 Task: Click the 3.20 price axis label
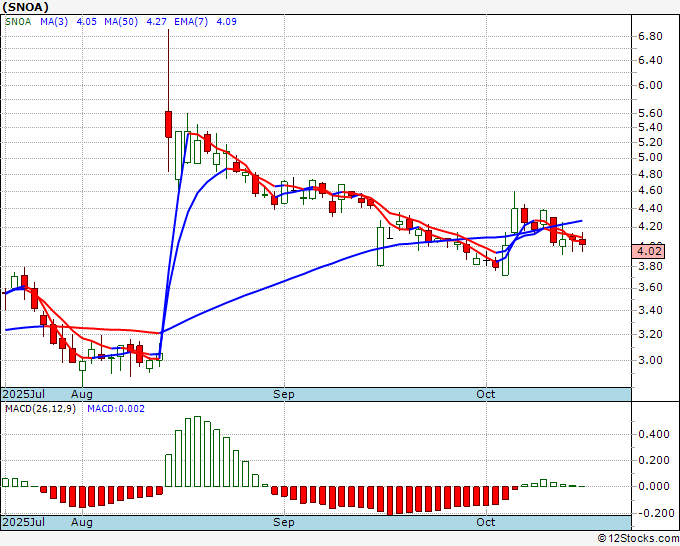651,334
